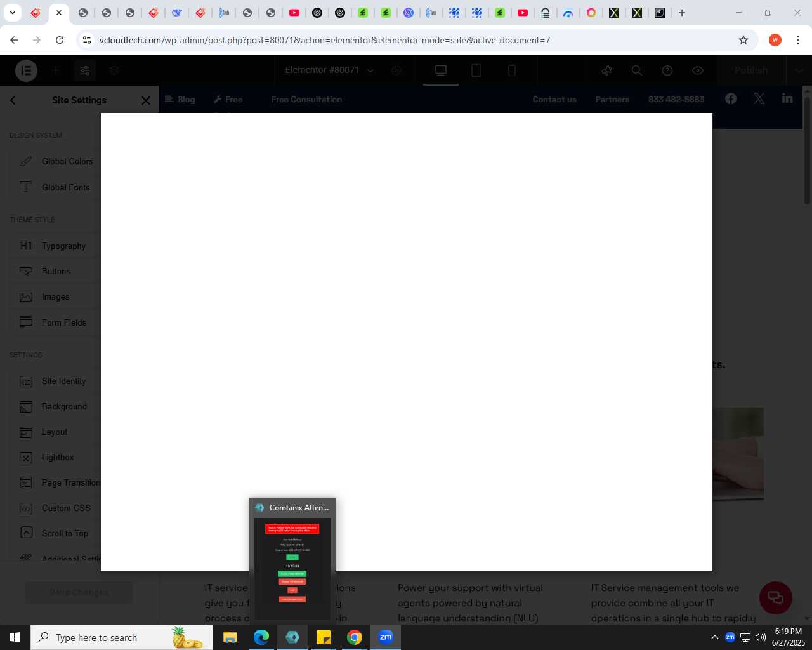This screenshot has height=650, width=812.
Task: Open the red chat bubble widget
Action: point(775,597)
